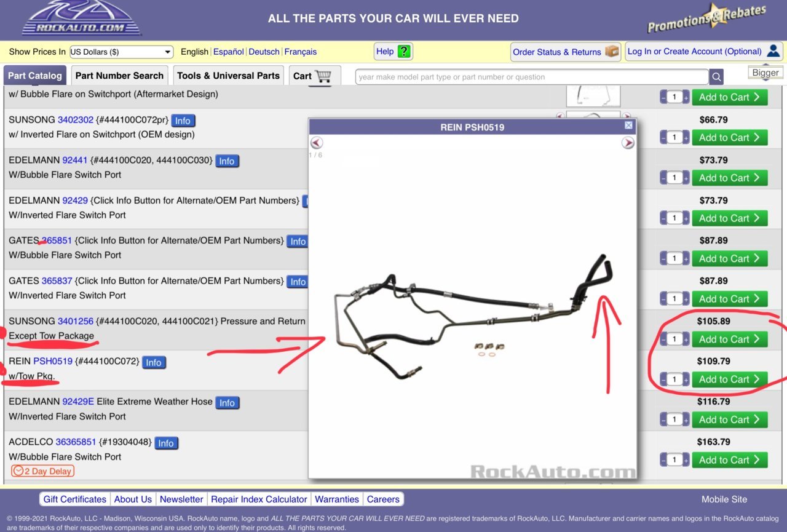Go to previous image in popup

tap(317, 143)
